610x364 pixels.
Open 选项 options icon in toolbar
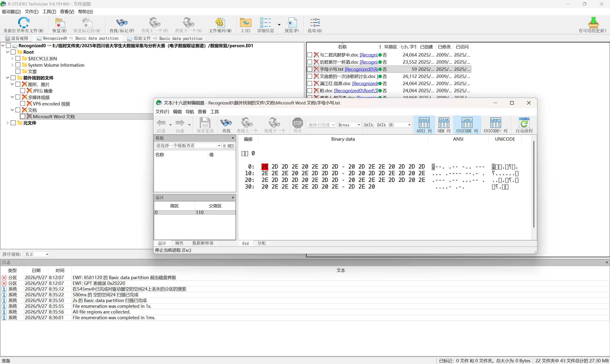315,22
